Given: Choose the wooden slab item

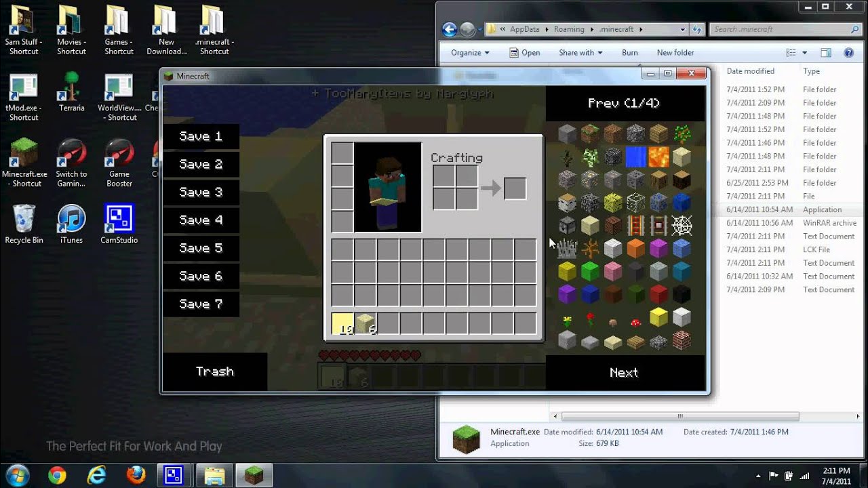Looking at the screenshot, I should pos(635,344).
